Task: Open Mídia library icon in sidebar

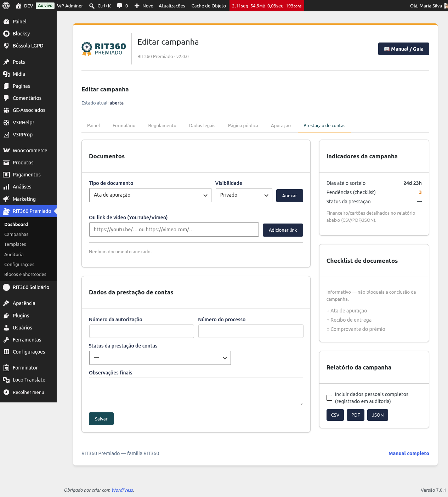Action: 6,74
